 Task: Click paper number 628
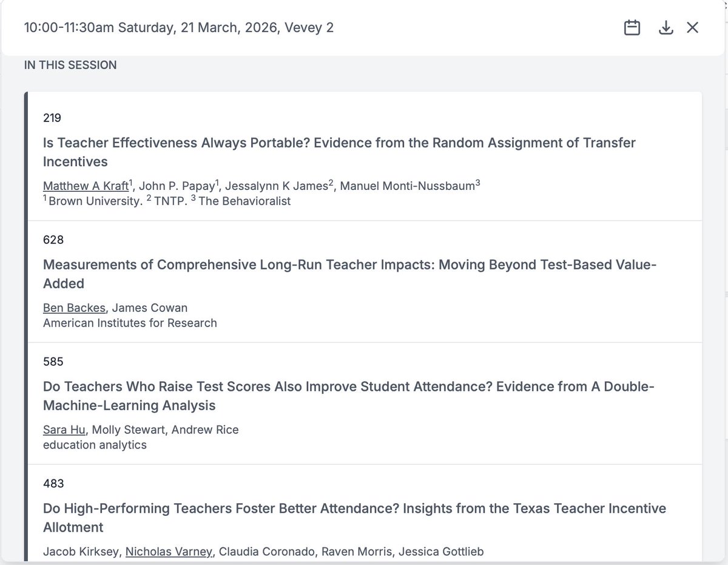(x=53, y=240)
